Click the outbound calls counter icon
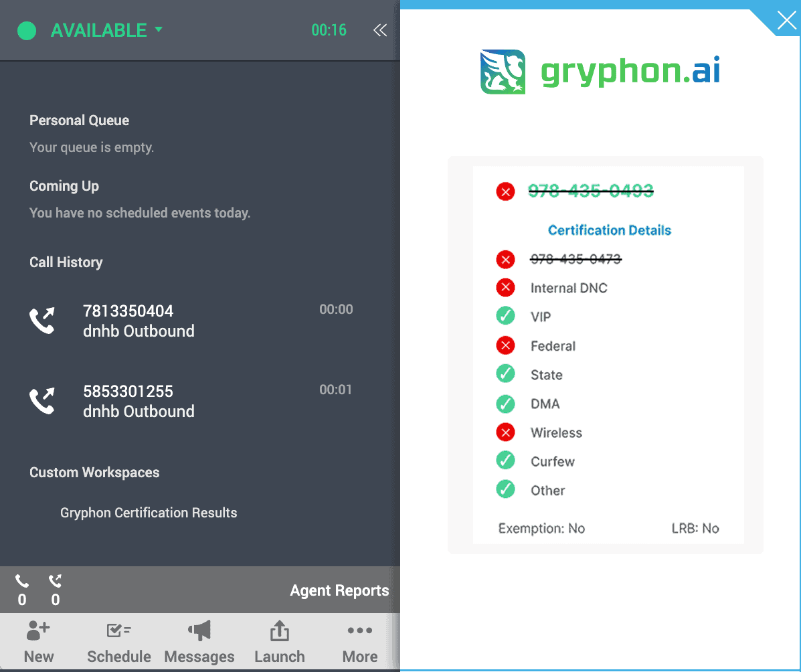The width and height of the screenshot is (801, 672). (x=55, y=581)
